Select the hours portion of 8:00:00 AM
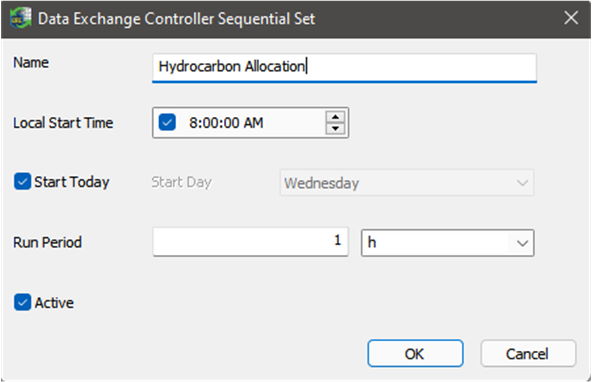592x382 pixels. 193,123
